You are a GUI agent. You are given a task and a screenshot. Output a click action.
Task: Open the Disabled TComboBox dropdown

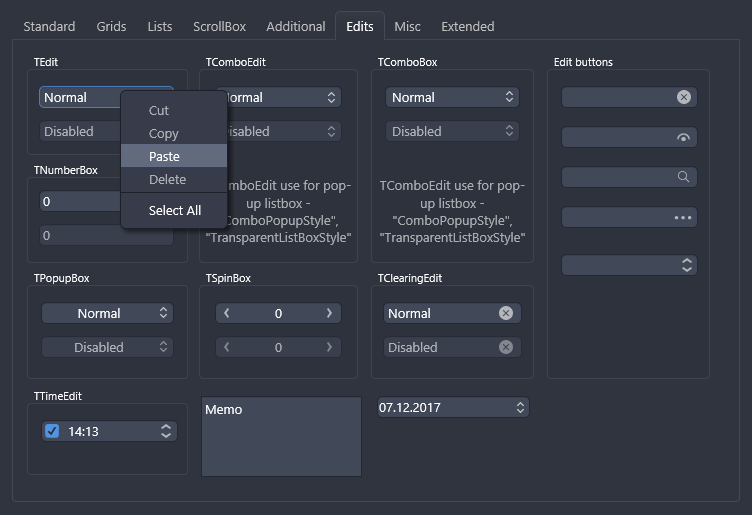tap(452, 131)
